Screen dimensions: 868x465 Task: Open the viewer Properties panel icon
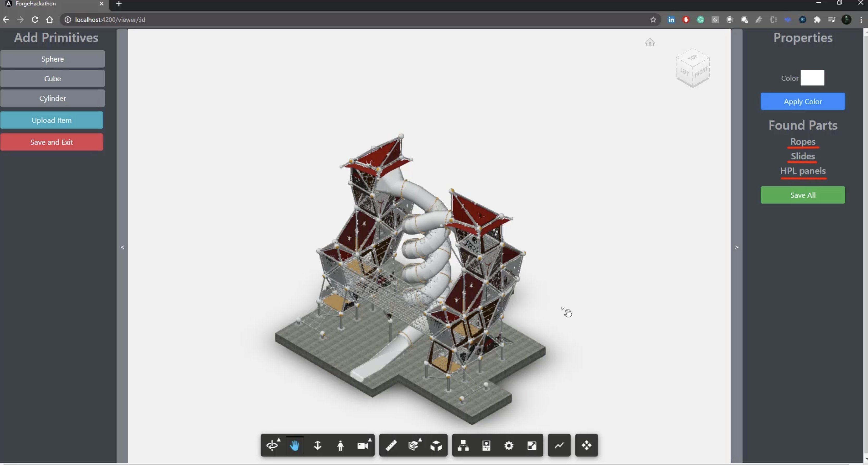tap(486, 445)
